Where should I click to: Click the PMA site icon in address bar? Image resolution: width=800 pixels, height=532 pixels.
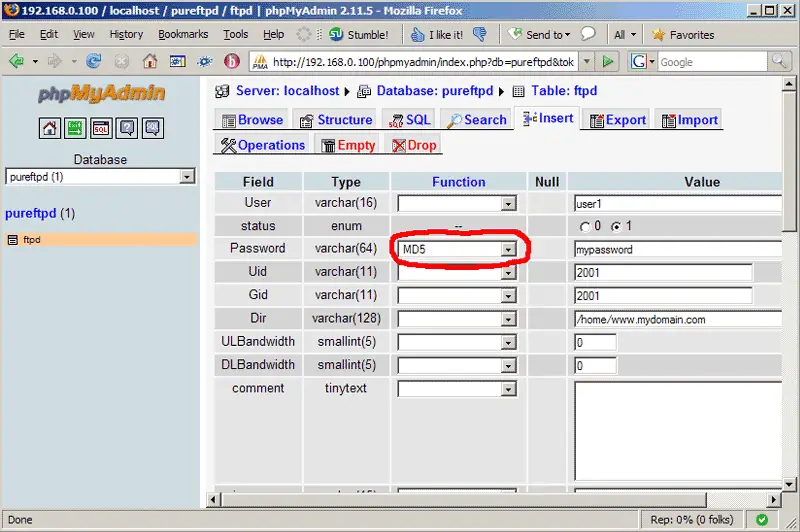click(260, 62)
